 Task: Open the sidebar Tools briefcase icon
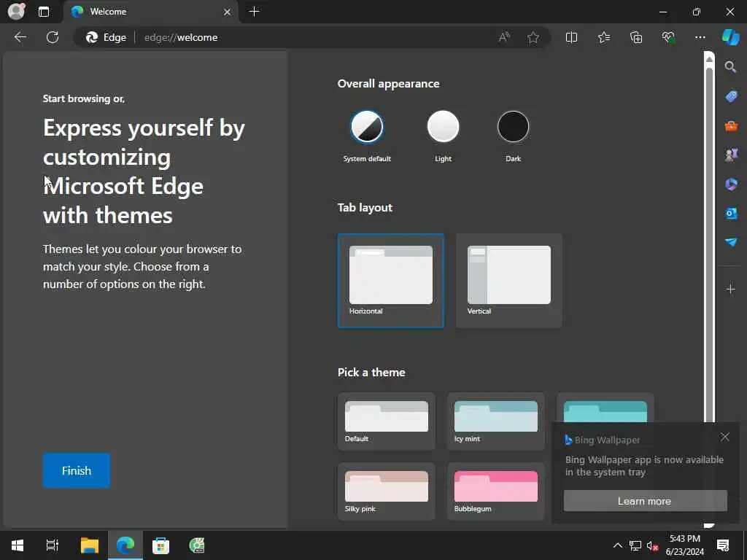(x=731, y=125)
